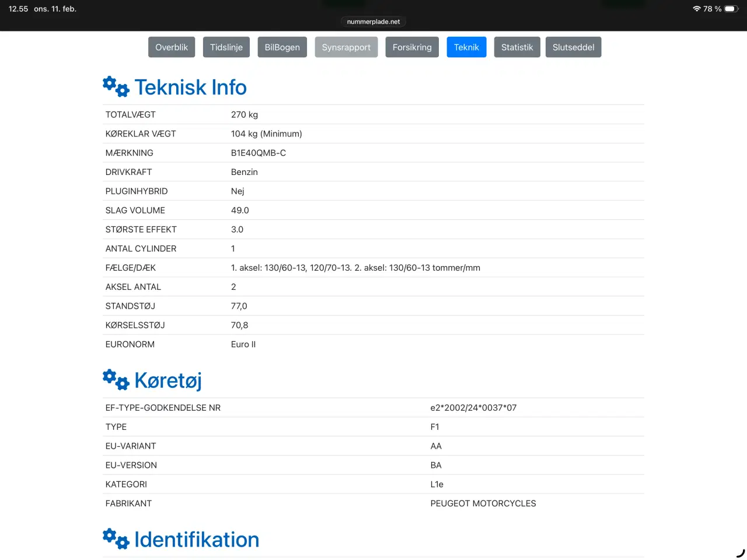
Task: Click the gears icon beside Identifikation heading
Action: (116, 539)
